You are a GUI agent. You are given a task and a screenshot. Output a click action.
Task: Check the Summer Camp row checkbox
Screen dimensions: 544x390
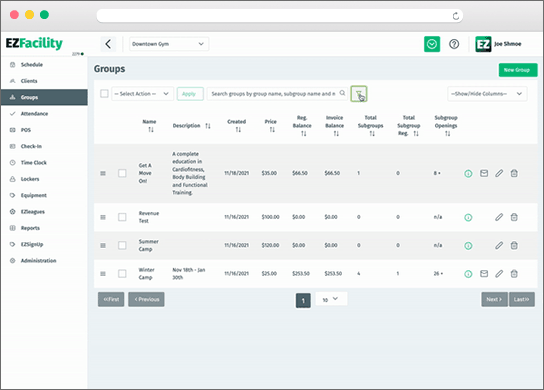coord(122,245)
